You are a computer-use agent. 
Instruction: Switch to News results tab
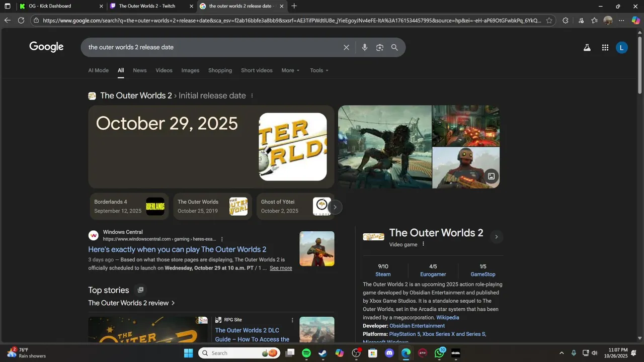tap(140, 70)
